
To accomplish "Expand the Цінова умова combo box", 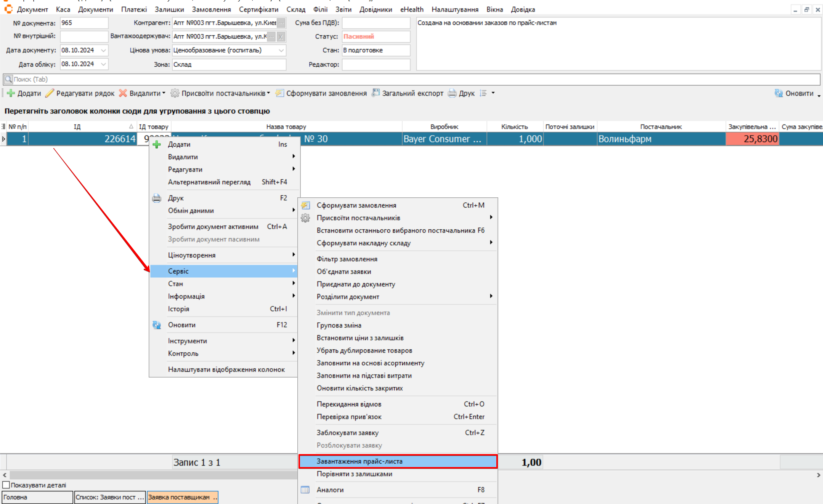I will coord(281,50).
